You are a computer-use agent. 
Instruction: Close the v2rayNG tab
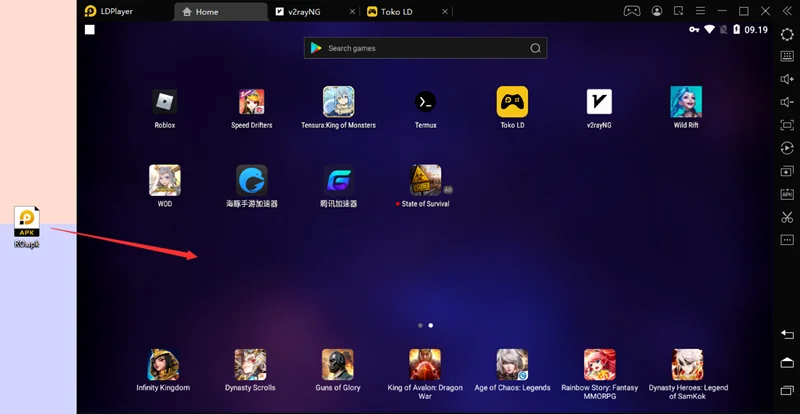(x=352, y=12)
